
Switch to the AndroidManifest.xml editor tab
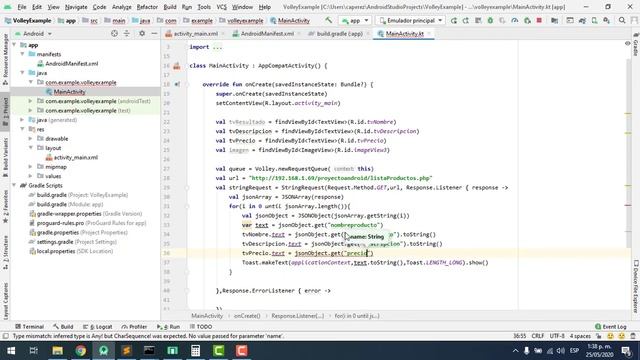(x=267, y=33)
